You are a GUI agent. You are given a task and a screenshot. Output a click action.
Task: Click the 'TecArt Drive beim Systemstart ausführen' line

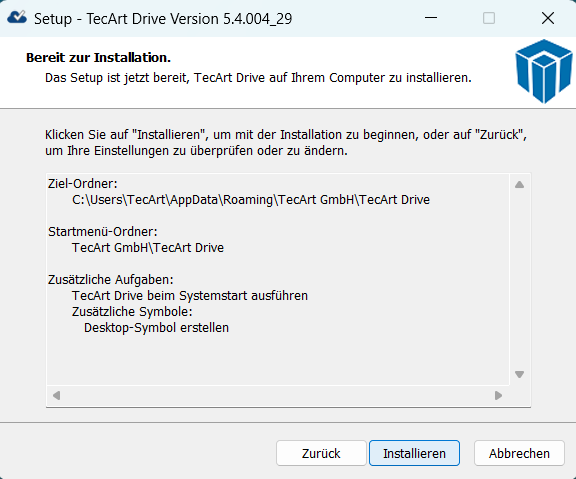[190, 296]
